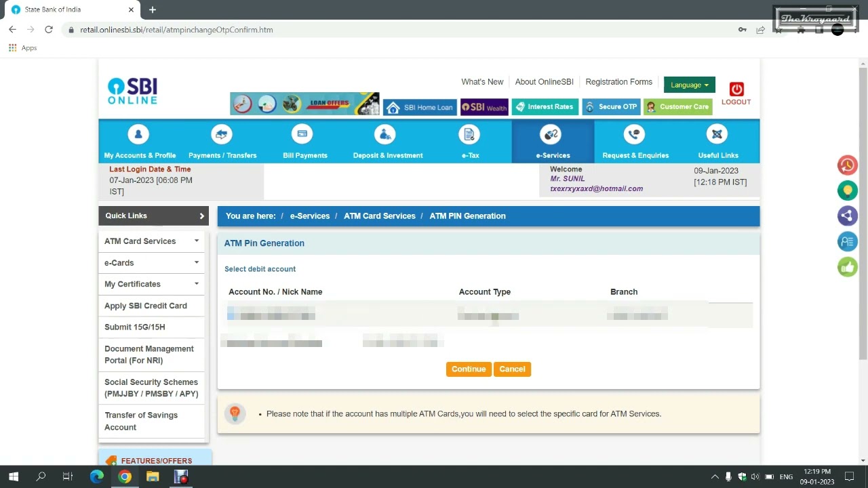This screenshot has height=488, width=868.
Task: Open Chrome from taskbar
Action: coord(125,477)
